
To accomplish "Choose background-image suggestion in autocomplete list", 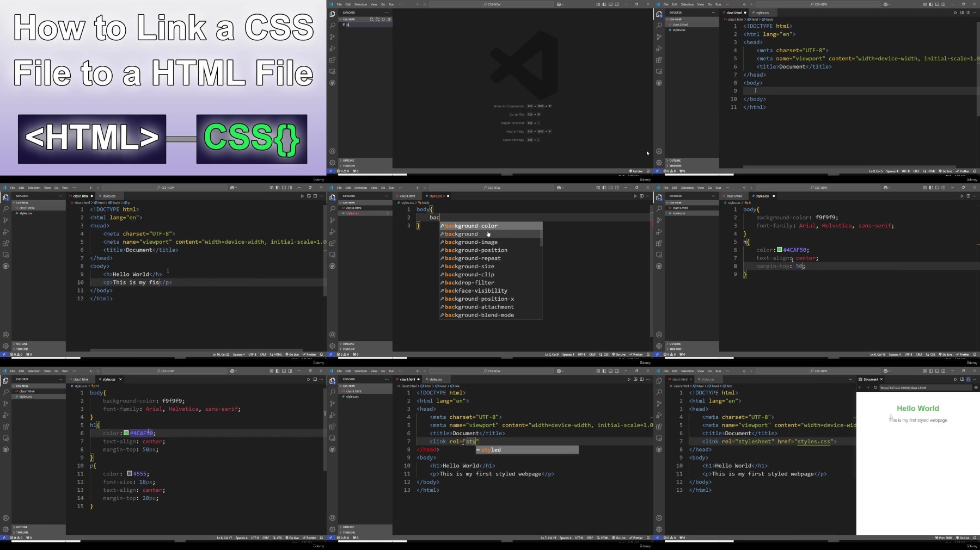I will click(491, 242).
